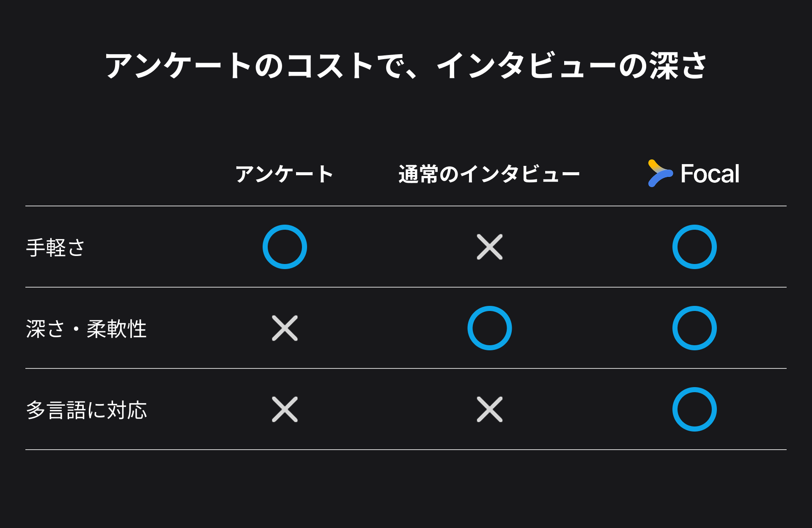The height and width of the screenshot is (528, 812).
Task: Select the 深さ・柔軟性 row label
Action: [x=86, y=329]
